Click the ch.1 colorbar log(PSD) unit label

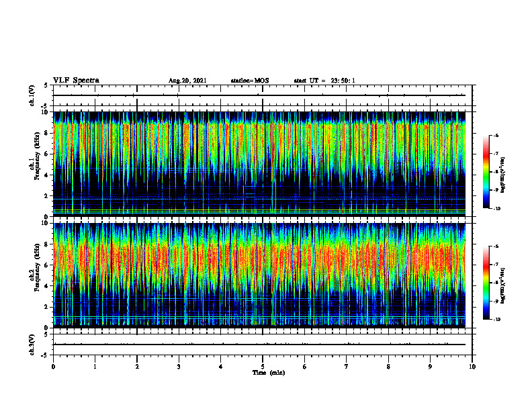click(504, 175)
